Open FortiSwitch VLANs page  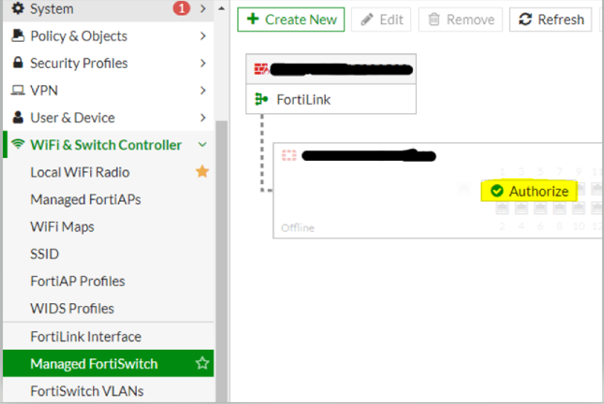pos(108,391)
